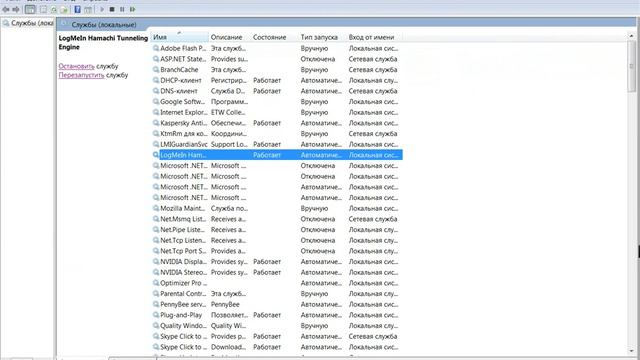This screenshot has width=640, height=360.
Task: Click the gear icon of the DNS-клиент service
Action: click(x=156, y=91)
